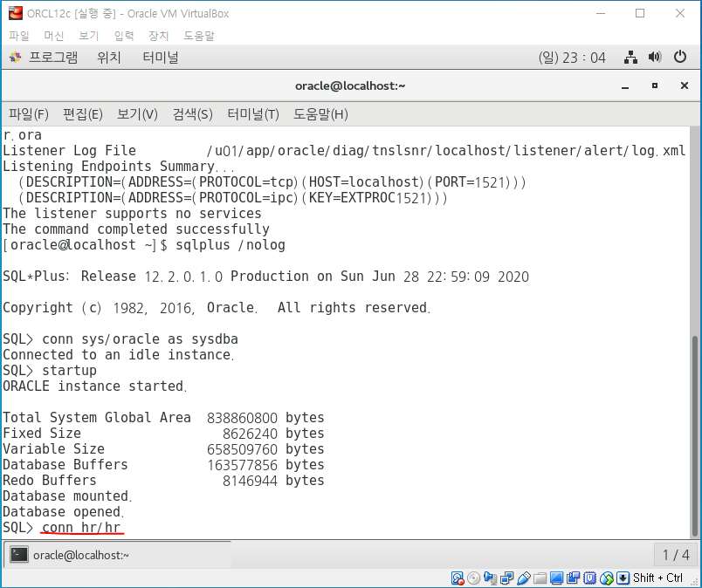Viewport: 702px width, 588px height.
Task: Click the USB devices status icon
Action: tap(523, 578)
